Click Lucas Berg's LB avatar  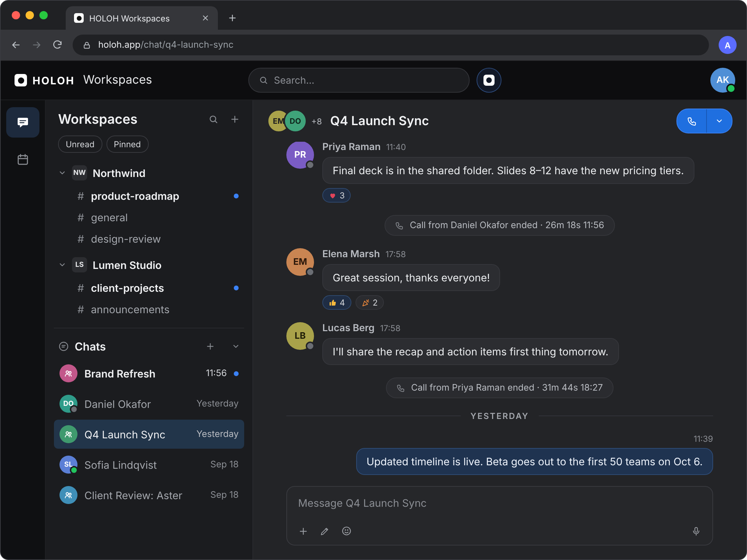(300, 336)
